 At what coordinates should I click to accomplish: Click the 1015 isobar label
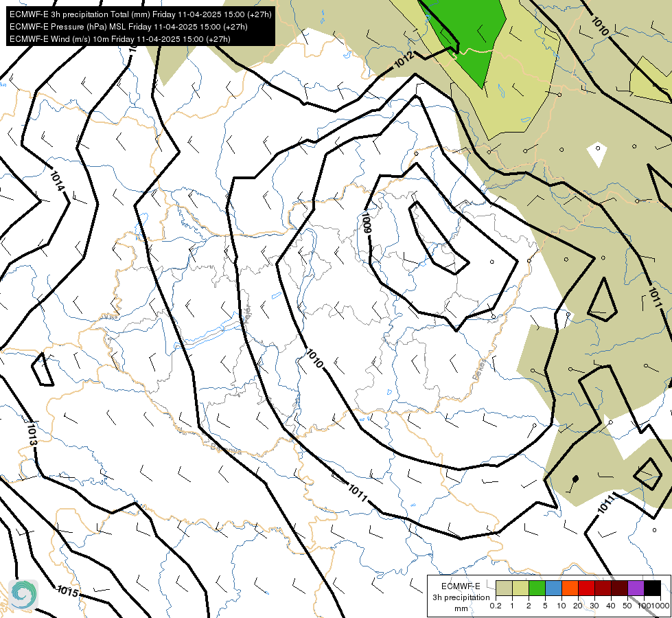tap(68, 591)
